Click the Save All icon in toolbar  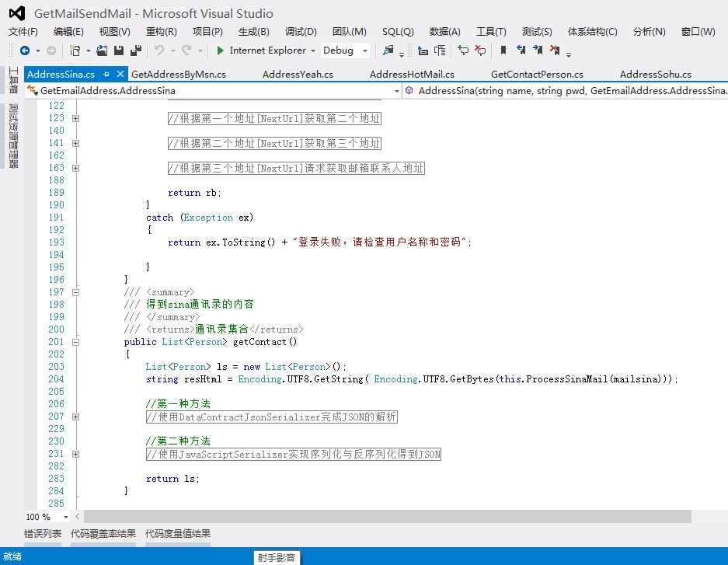[135, 51]
